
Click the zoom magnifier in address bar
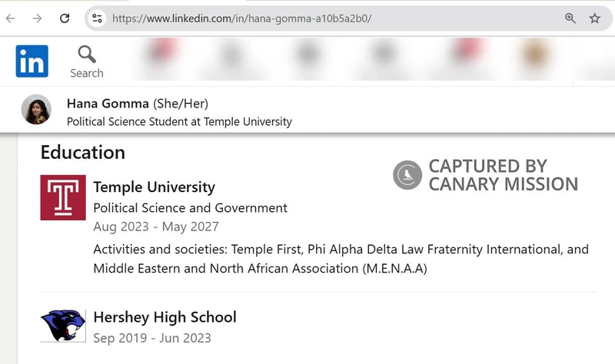[x=570, y=18]
